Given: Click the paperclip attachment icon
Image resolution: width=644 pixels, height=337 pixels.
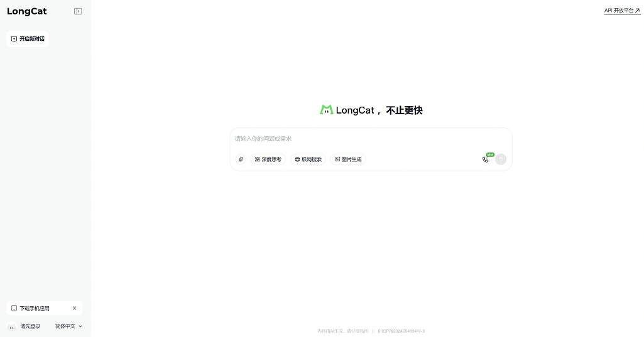Looking at the screenshot, I should [x=241, y=159].
